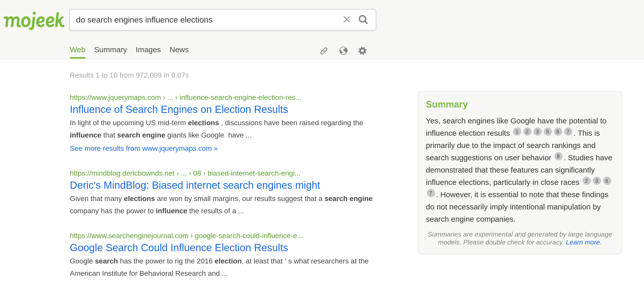The image size is (644, 286).
Task: Open the globe region icon
Action: 343,51
